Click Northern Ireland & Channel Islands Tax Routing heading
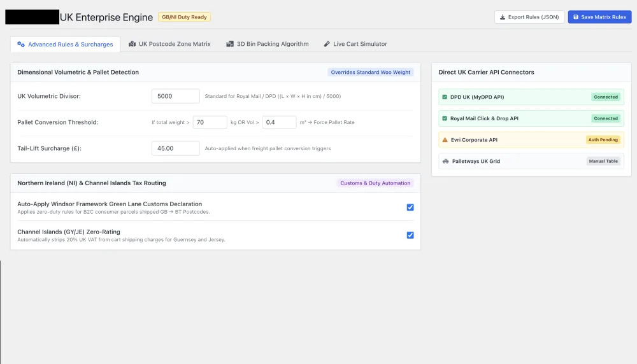This screenshot has width=637, height=364. click(x=91, y=183)
